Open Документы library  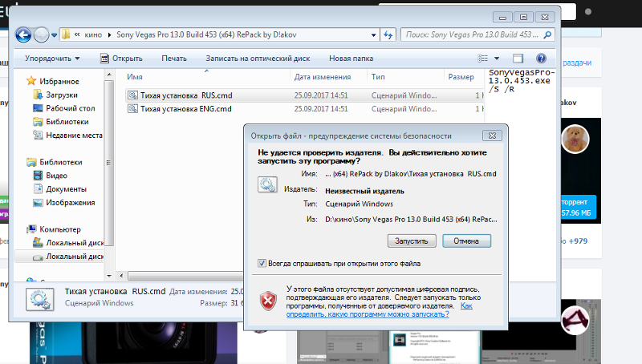59,189
